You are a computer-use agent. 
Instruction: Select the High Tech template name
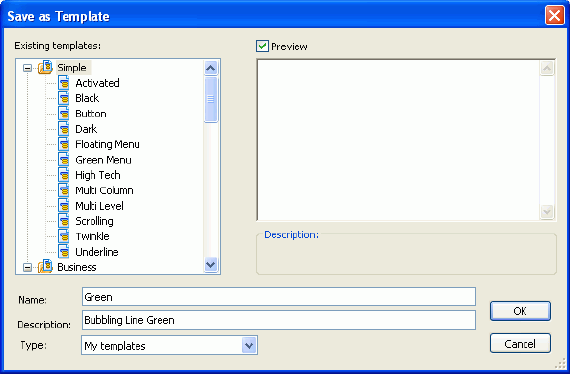[98, 175]
